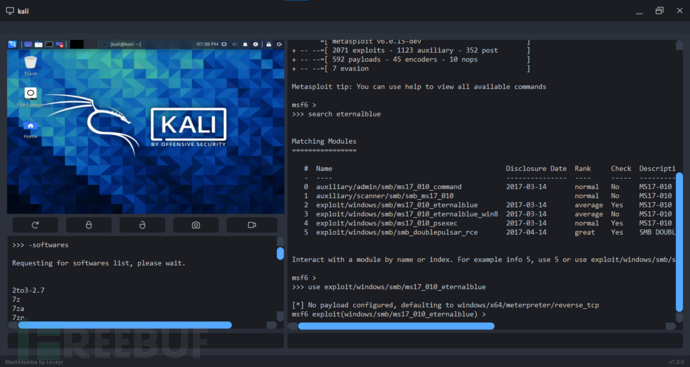Screen dimensions: 690x367
Task: Click the vertical scrollbar thumb of softwares output
Action: [x=280, y=253]
